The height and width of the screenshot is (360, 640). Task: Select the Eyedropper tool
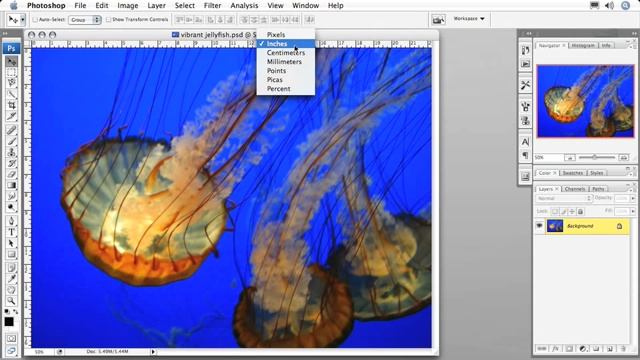pos(11,279)
